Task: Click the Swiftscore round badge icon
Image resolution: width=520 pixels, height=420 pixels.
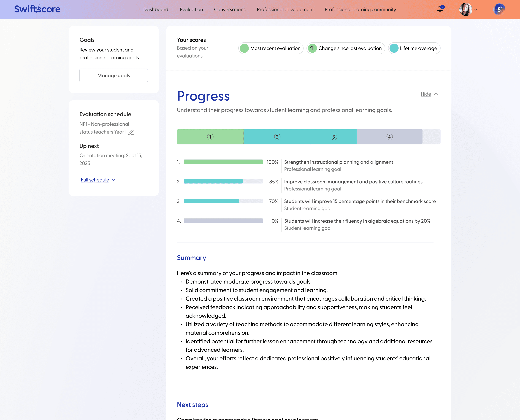Action: click(x=499, y=9)
